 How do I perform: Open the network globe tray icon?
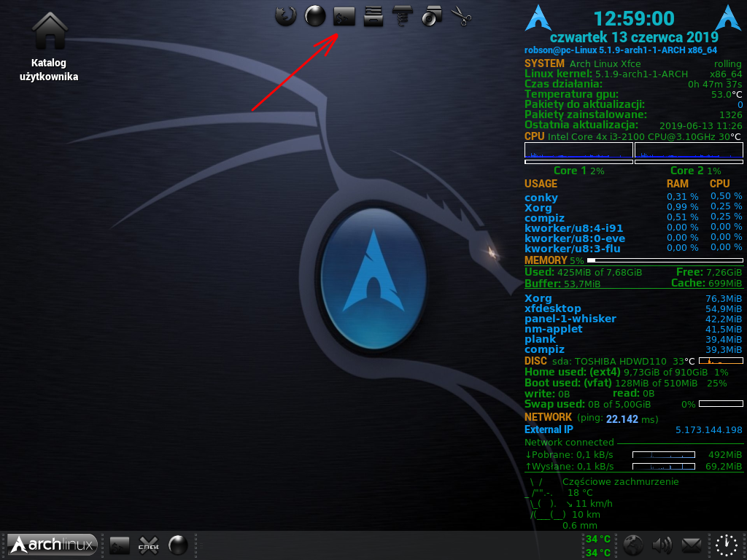tap(633, 545)
